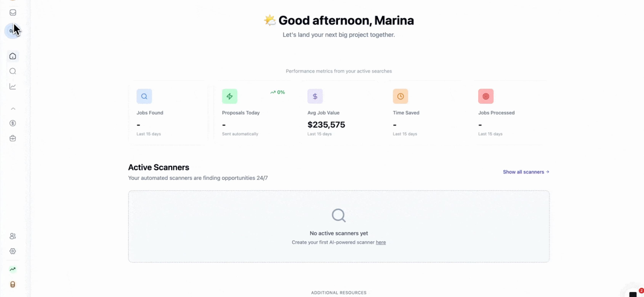Open the settings gear icon
Image resolution: width=644 pixels, height=297 pixels.
click(x=13, y=251)
